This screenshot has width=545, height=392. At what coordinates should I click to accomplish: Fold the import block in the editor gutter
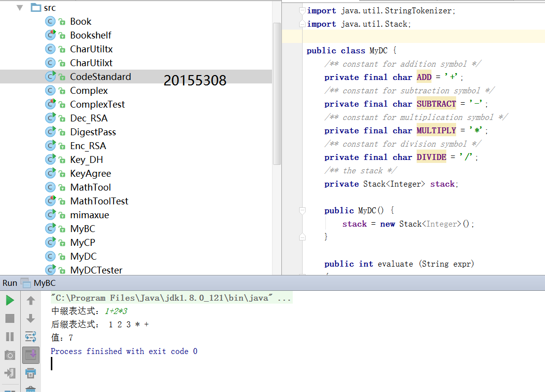[x=303, y=11]
